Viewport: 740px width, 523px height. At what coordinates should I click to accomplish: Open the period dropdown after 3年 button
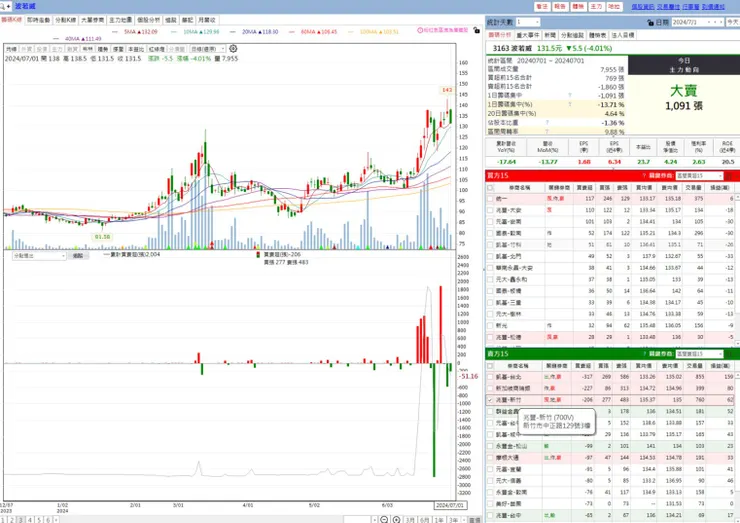[463, 520]
